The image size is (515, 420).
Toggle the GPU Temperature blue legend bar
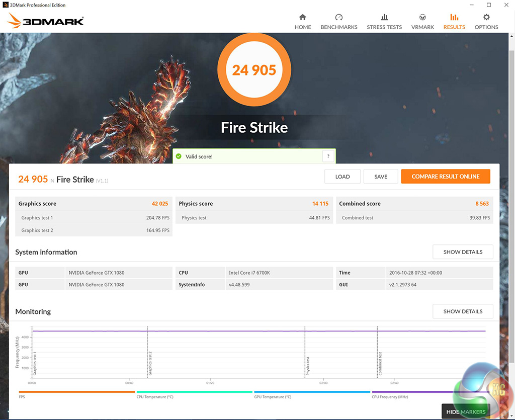pos(312,392)
